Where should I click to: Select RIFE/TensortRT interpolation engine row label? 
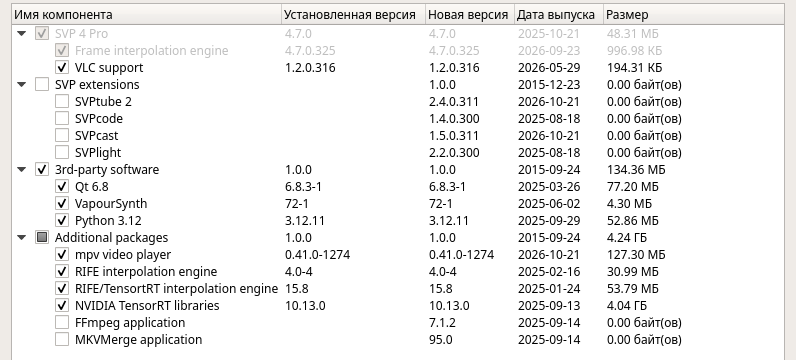point(176,288)
